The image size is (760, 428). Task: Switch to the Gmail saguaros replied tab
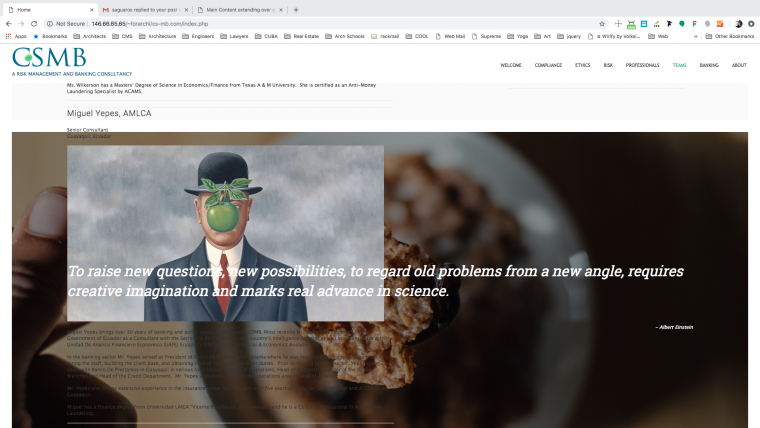tap(145, 10)
